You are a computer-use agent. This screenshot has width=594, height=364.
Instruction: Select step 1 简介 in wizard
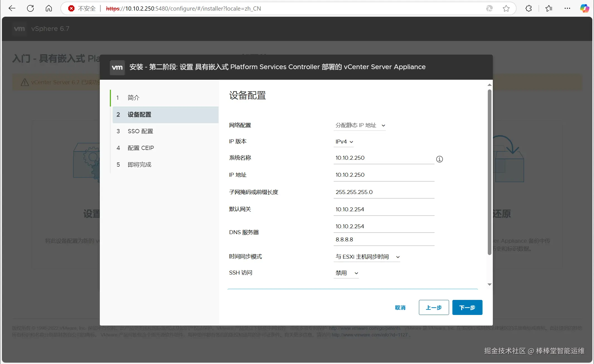134,98
